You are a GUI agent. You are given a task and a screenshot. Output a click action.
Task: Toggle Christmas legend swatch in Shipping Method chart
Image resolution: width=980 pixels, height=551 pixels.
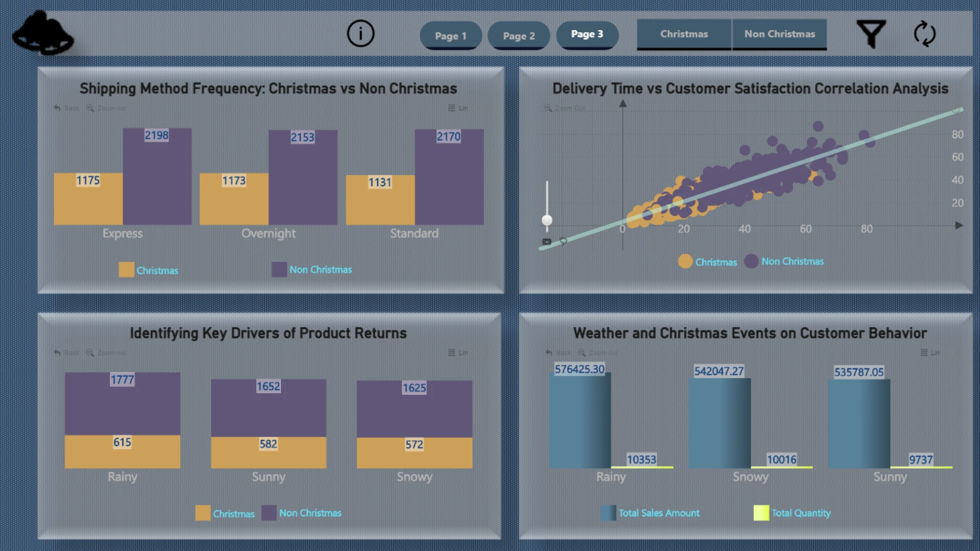(x=127, y=270)
